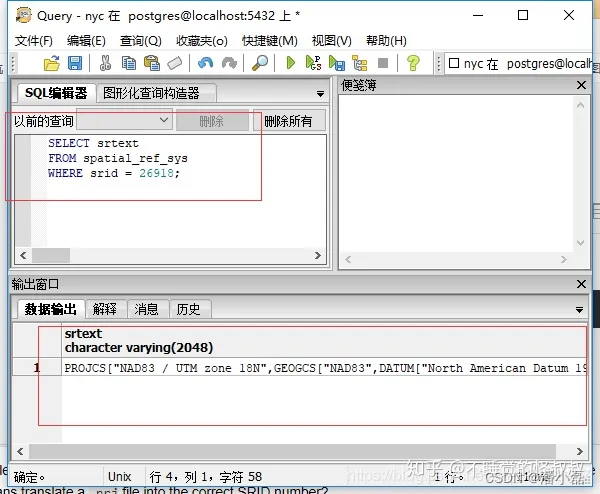Click the 删除所有 button
The height and width of the screenshot is (494, 600).
pyautogui.click(x=289, y=121)
